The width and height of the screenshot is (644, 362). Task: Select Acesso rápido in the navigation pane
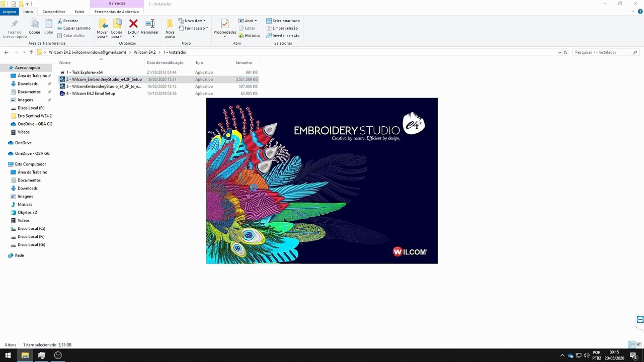[x=27, y=67]
